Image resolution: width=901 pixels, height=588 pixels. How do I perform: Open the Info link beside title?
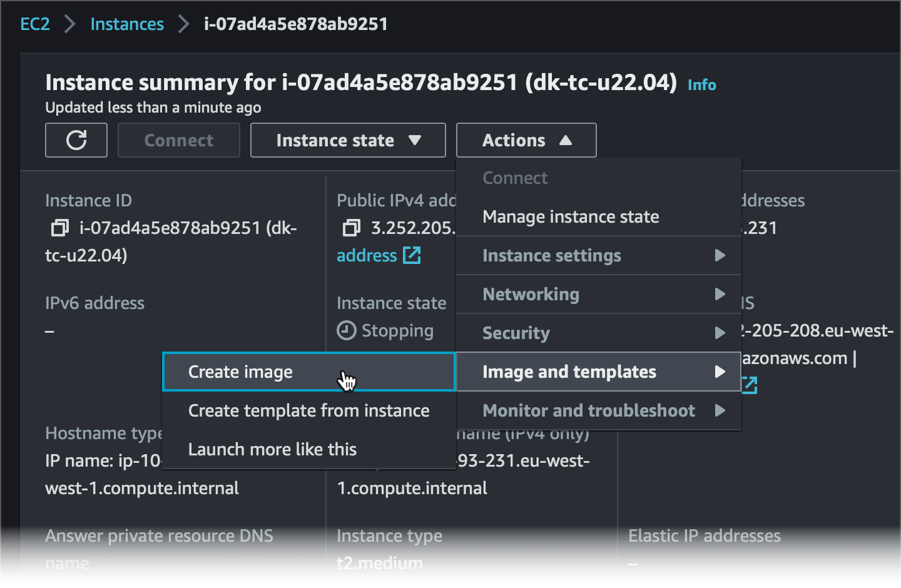(702, 84)
